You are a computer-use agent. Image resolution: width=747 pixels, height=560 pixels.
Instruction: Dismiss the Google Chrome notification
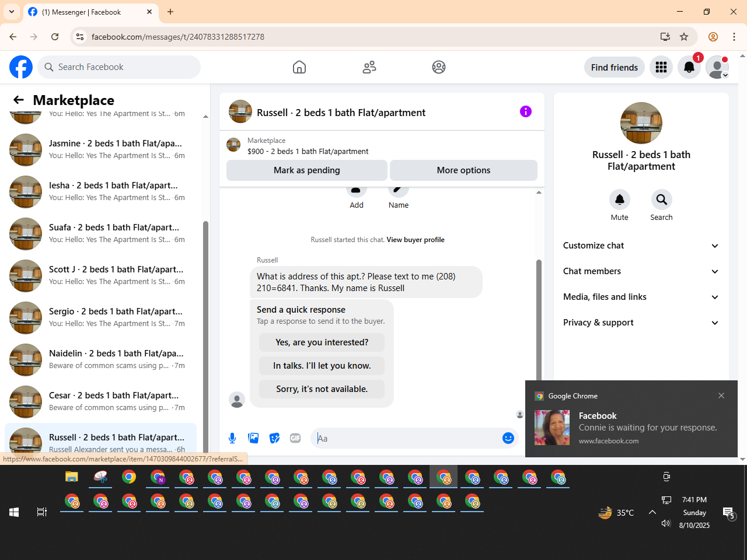point(721,395)
